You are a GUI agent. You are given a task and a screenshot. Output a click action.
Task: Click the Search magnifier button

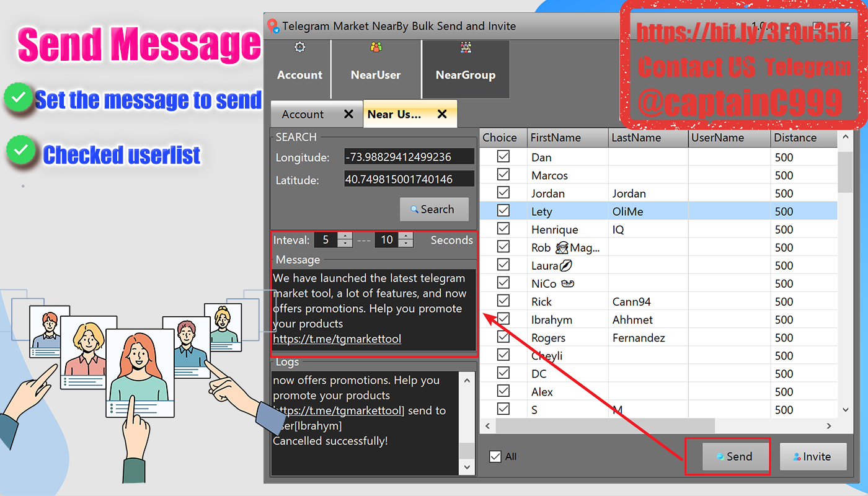(434, 210)
